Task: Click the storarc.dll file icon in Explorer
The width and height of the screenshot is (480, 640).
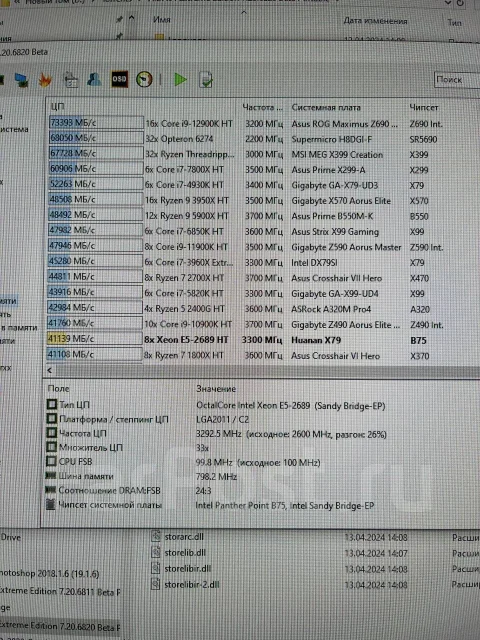Action: pyautogui.click(x=156, y=536)
